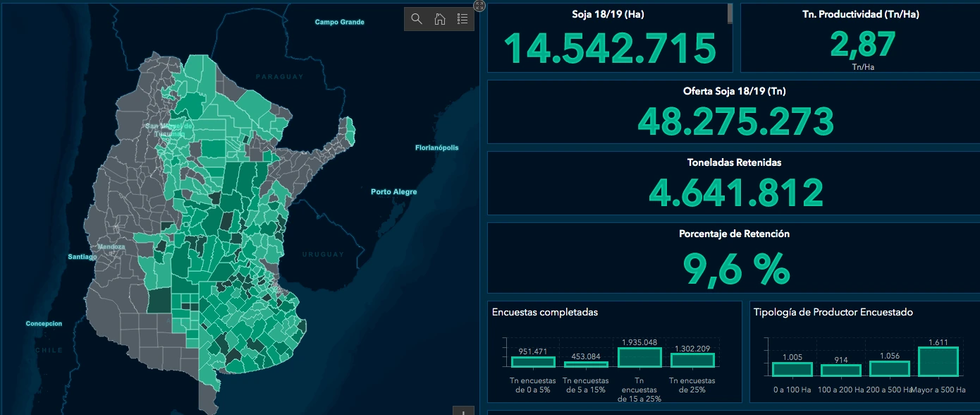Click the 951.471 bar value label
980x415 pixels.
point(533,351)
